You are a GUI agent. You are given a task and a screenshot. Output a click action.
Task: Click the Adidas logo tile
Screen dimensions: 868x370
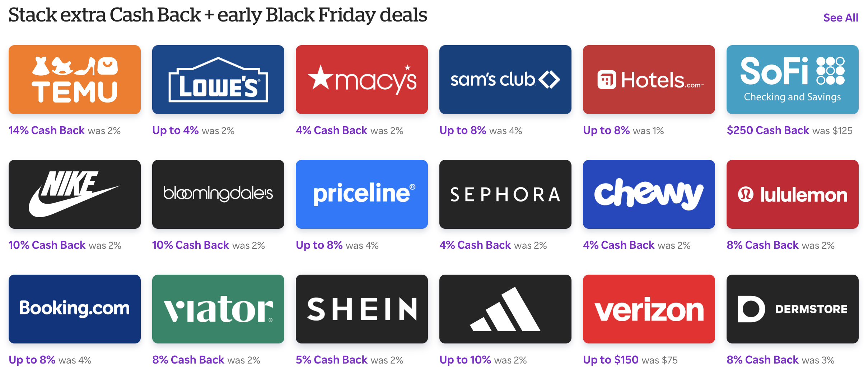point(505,309)
